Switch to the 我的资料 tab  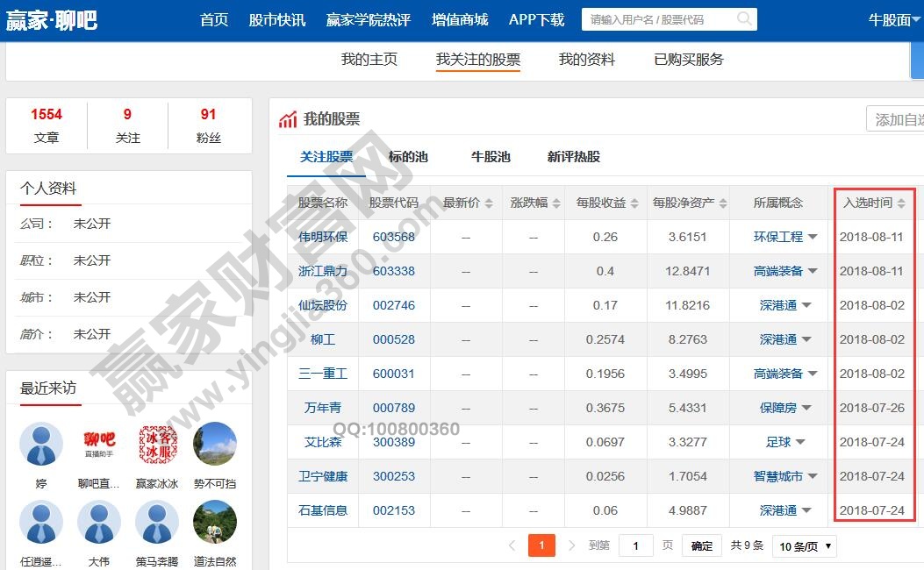(x=587, y=60)
